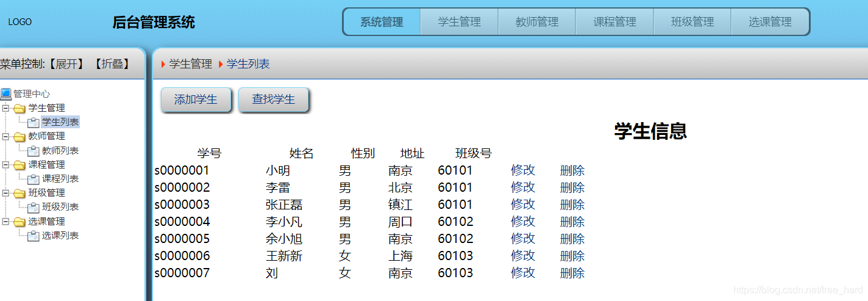Screen dimensions: 868x301
Task: Select 教师管理 label in sidebar tree
Action: coord(47,136)
